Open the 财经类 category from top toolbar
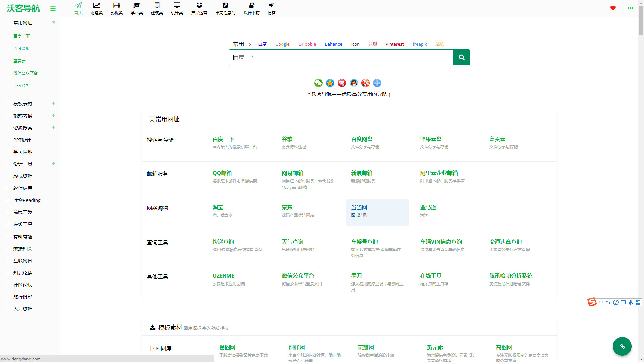 [96, 8]
